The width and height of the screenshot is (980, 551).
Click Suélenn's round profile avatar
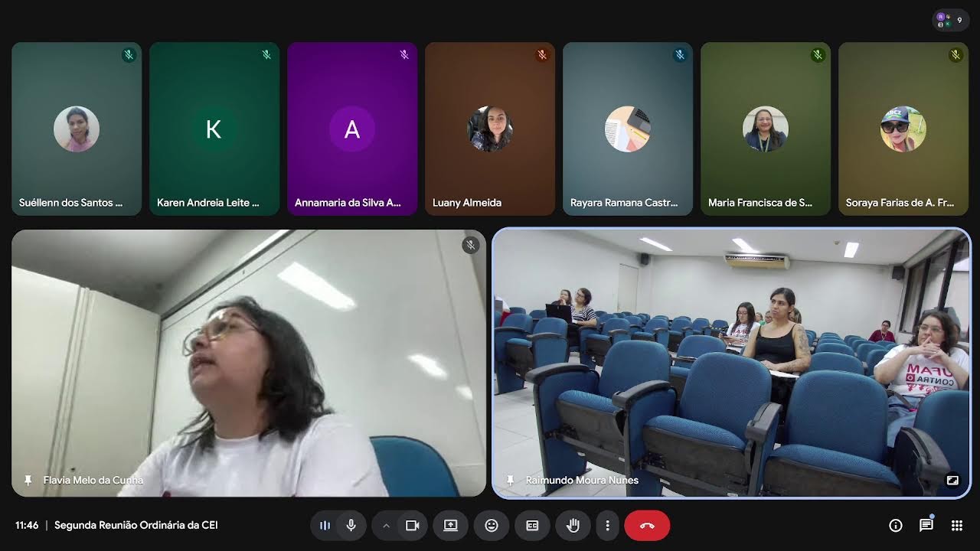point(77,129)
